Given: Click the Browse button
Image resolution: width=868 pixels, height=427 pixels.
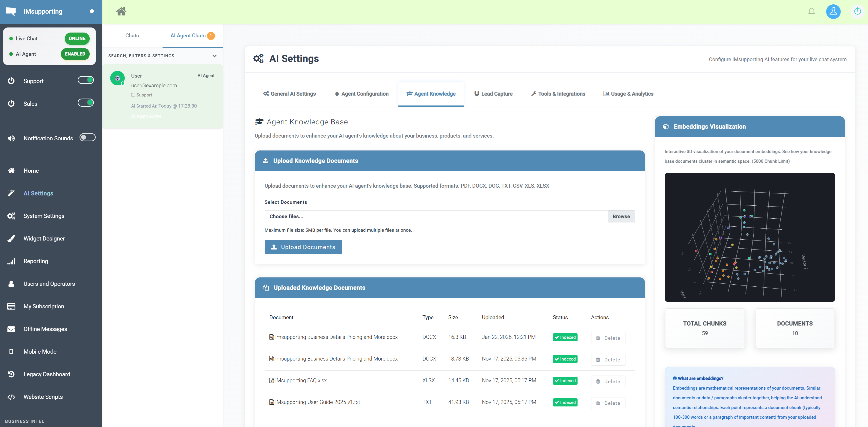Looking at the screenshot, I should pyautogui.click(x=621, y=217).
